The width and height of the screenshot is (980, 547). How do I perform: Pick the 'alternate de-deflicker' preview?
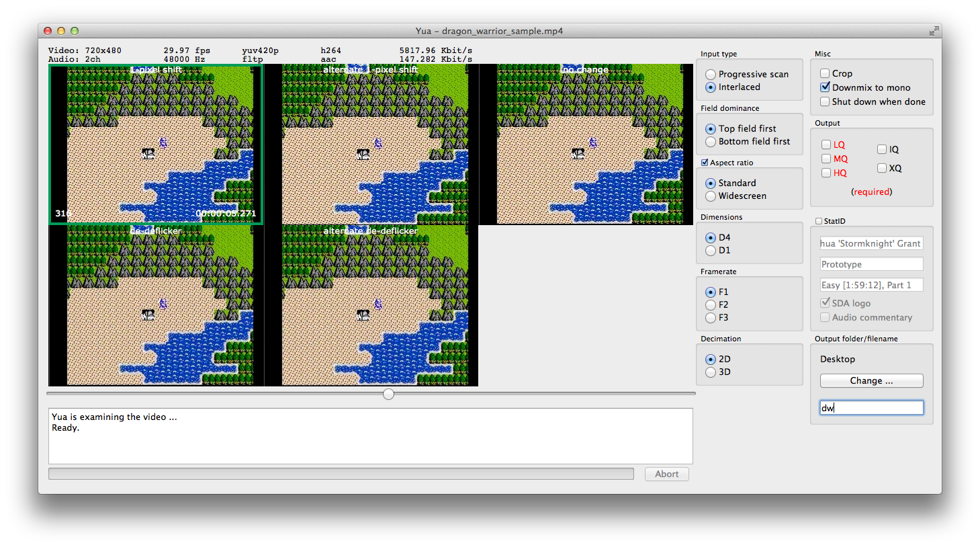[x=371, y=306]
